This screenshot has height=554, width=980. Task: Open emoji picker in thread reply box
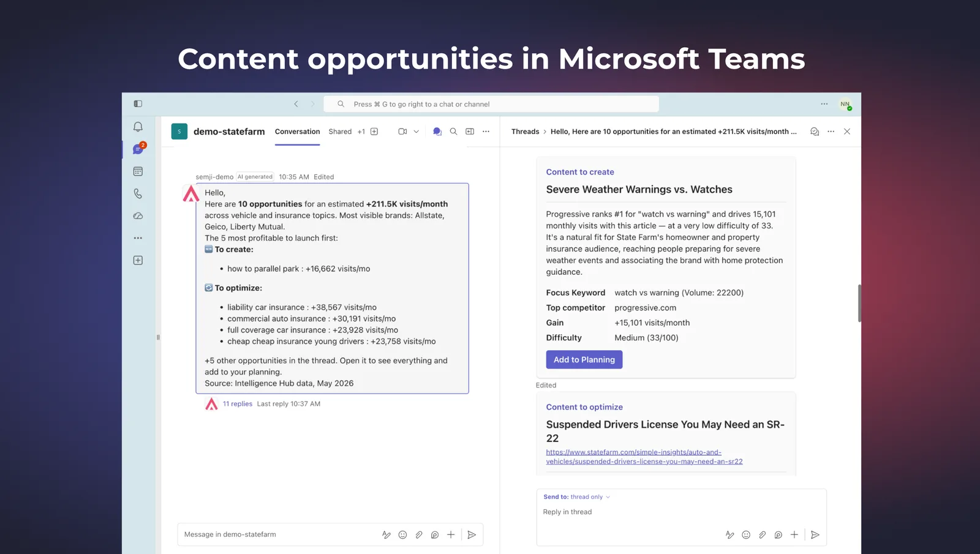pos(746,535)
